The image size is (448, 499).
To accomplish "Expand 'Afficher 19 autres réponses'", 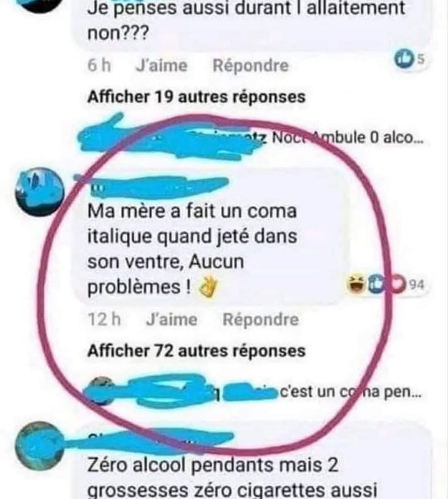I will coord(196,97).
